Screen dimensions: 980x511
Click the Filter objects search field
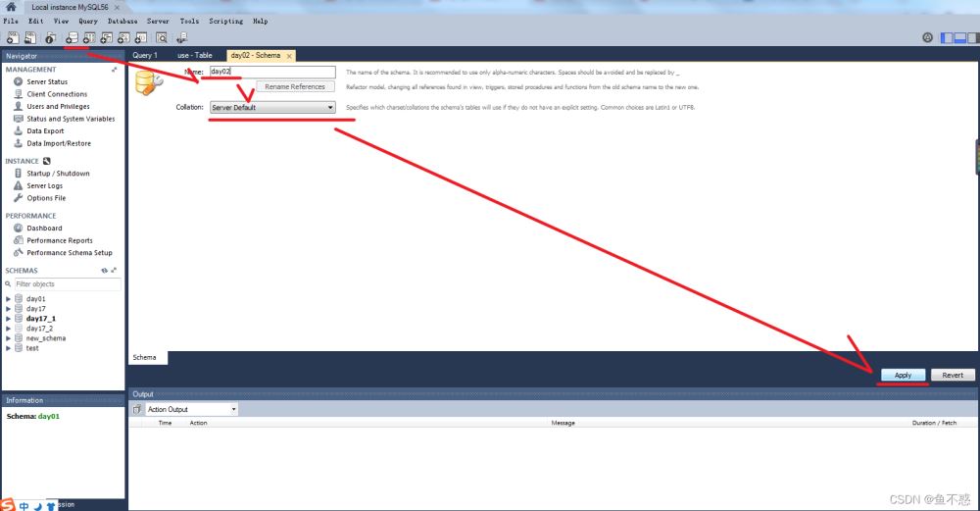(x=68, y=284)
